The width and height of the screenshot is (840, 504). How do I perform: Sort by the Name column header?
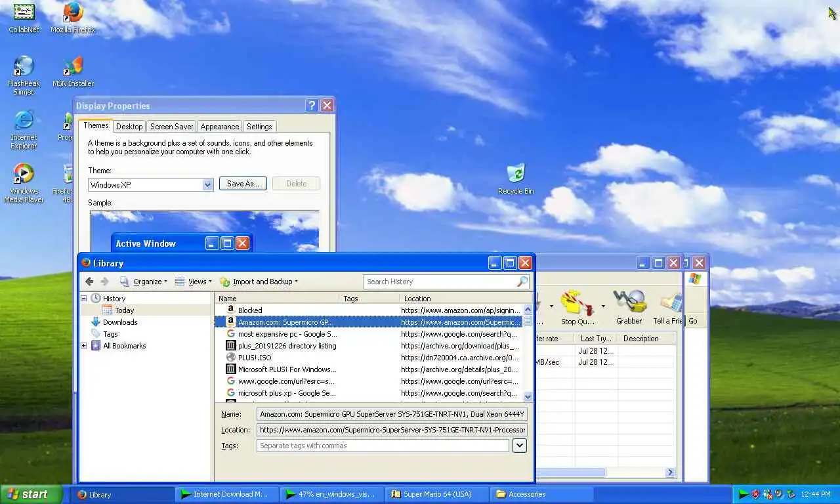pos(277,299)
